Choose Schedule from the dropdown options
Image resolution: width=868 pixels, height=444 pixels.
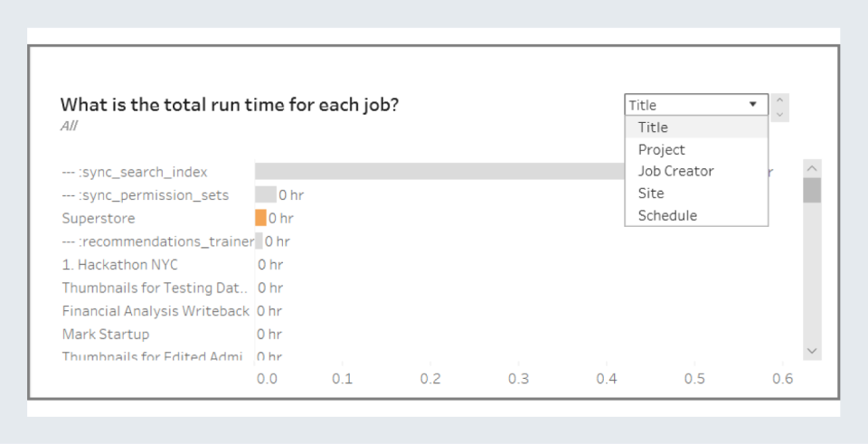click(x=667, y=215)
